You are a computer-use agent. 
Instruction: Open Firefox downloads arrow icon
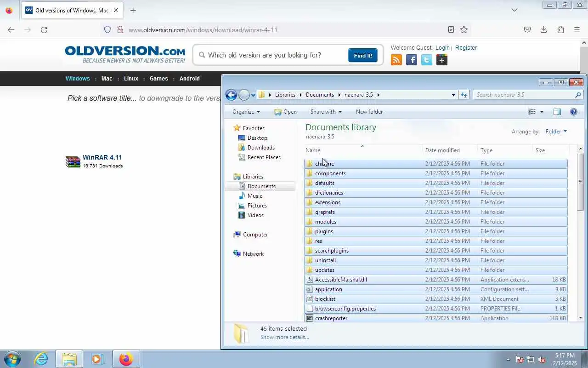[544, 30]
